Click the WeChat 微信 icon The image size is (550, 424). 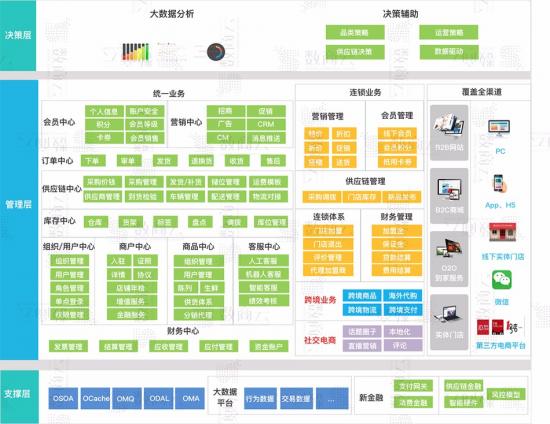point(502,280)
